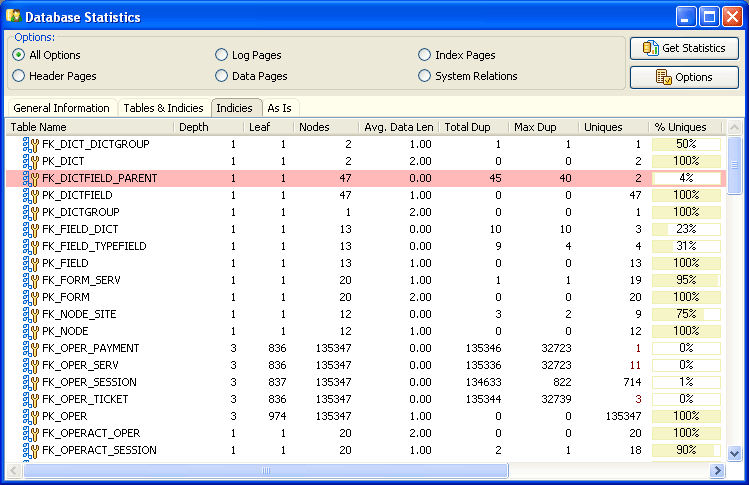Click the 75% uniques bar for FK_NODE_SITE

686,314
